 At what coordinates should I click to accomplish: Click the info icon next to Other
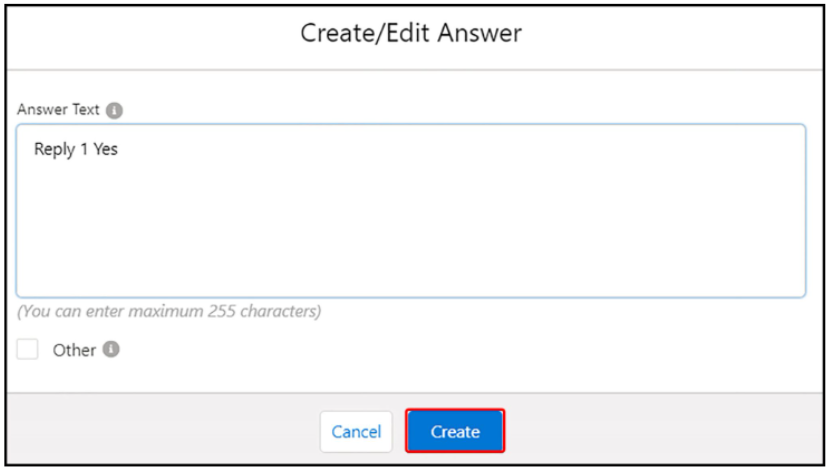[x=111, y=350]
